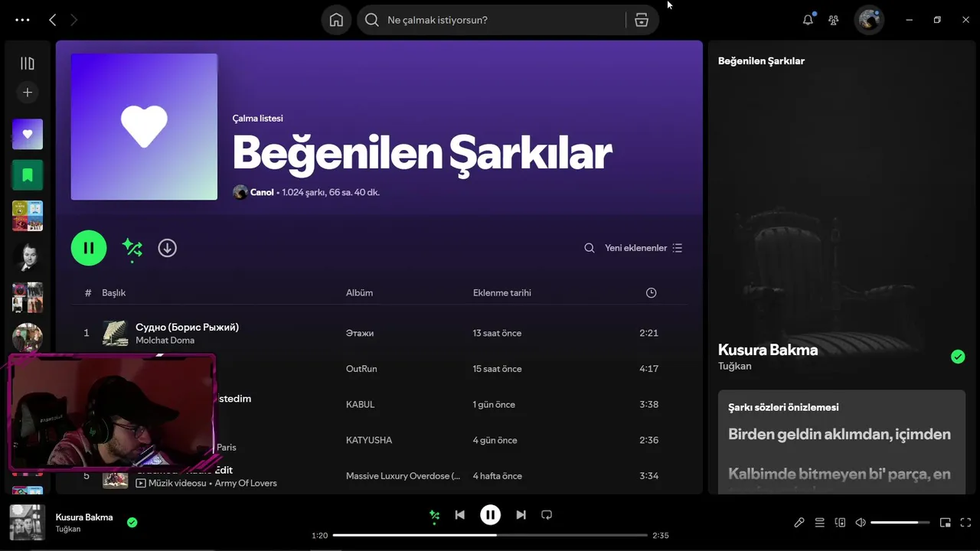Pause playlist with big green button
Image resolution: width=980 pixels, height=551 pixels.
(x=89, y=248)
